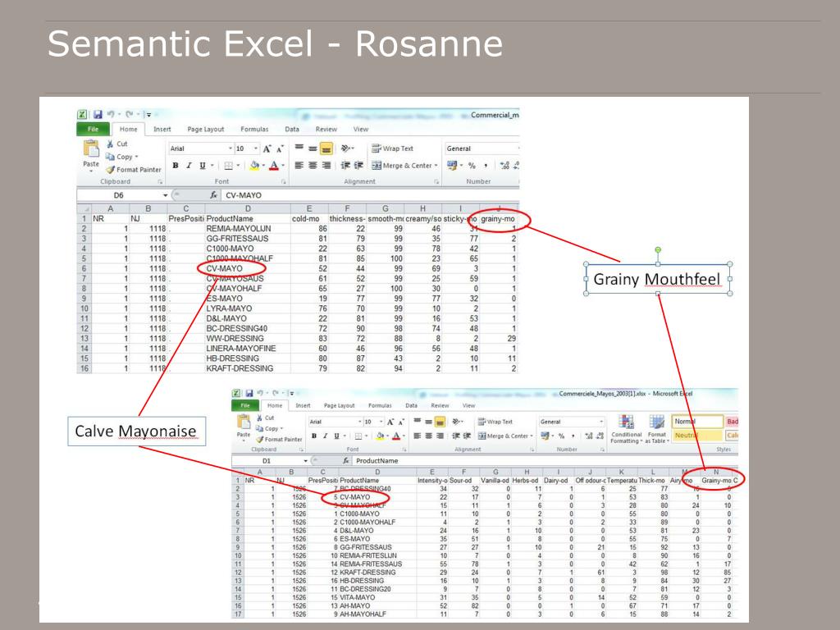Click Increase Decimal in lower Excel window
The height and width of the screenshot is (630, 840).
589,436
